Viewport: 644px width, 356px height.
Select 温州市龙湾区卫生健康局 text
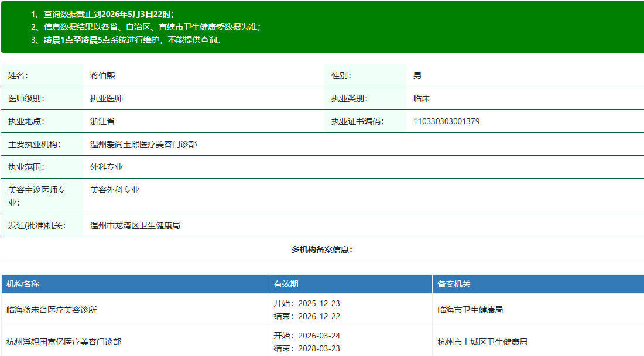click(135, 225)
